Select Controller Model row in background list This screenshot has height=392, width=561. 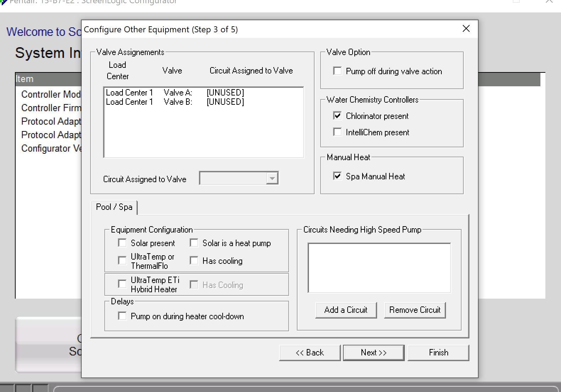[x=51, y=94]
